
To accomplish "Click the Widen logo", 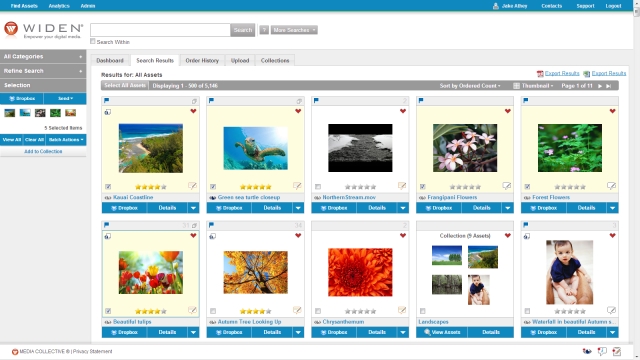I will tap(43, 30).
